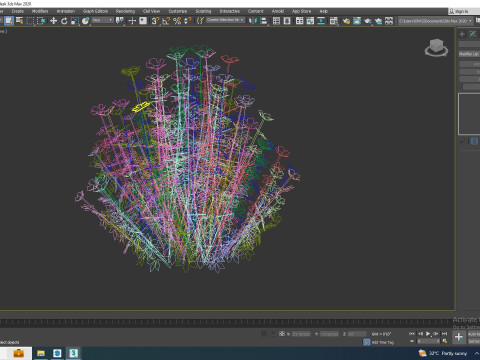Open project folder path dropdown
The image size is (480, 360).
click(436, 21)
